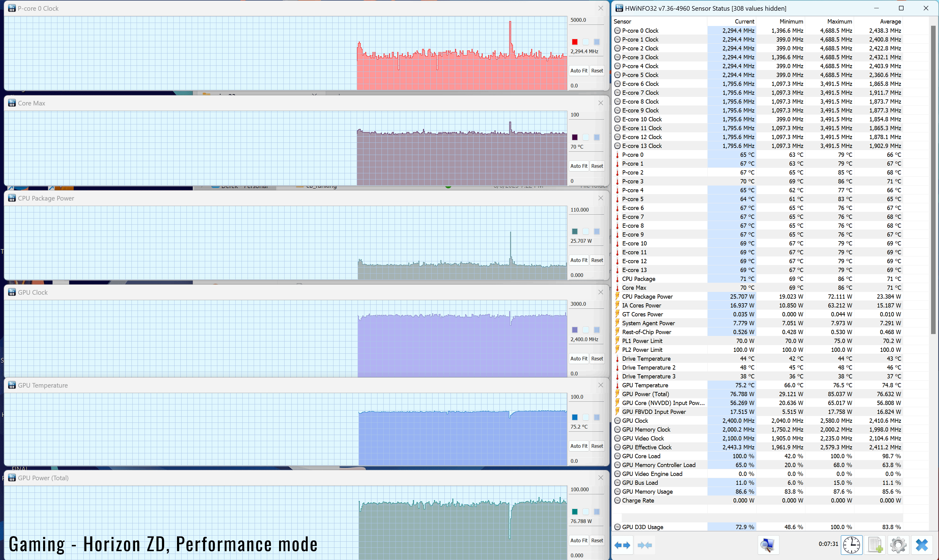This screenshot has width=939, height=560.
Task: Click the clock icon to reset elapsed time
Action: click(x=852, y=545)
